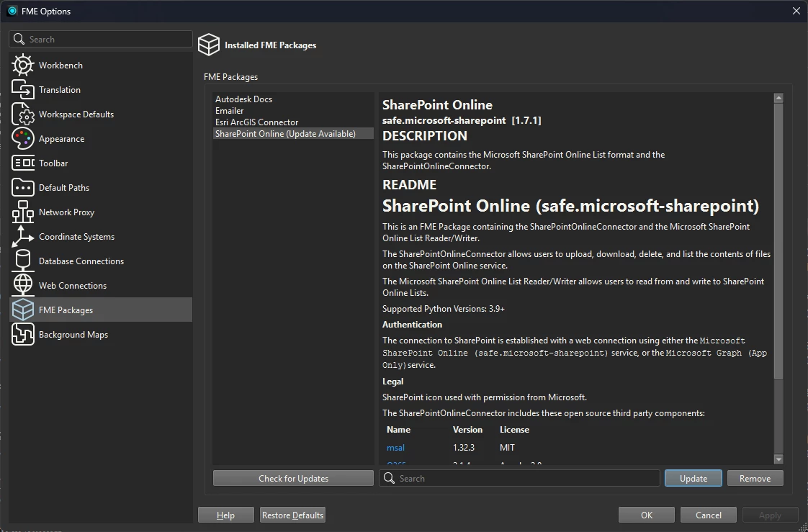Select Esri ArcGIS Connector package
This screenshot has width=808, height=532.
pyautogui.click(x=294, y=122)
